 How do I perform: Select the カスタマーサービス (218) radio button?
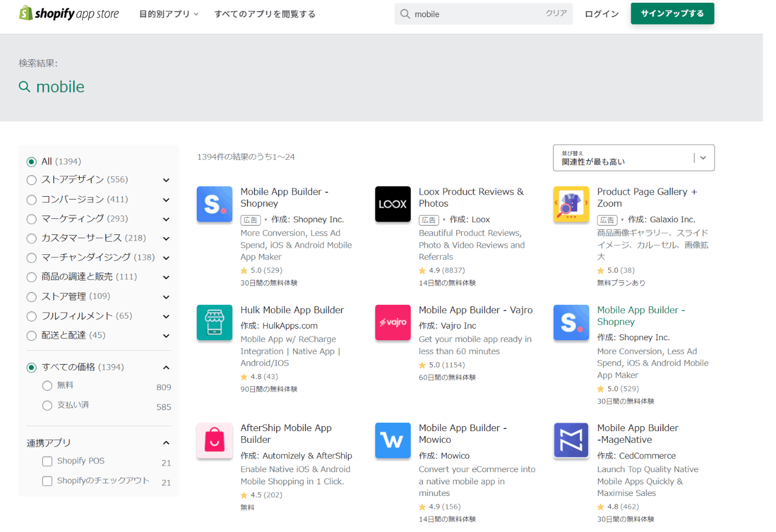coord(32,238)
